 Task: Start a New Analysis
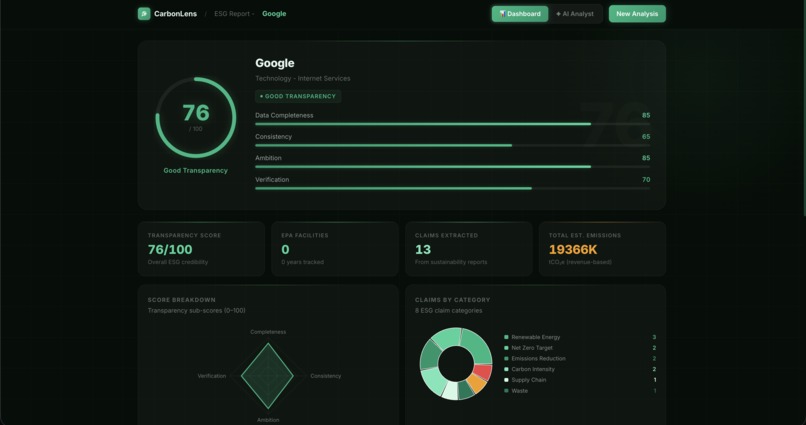coord(637,14)
